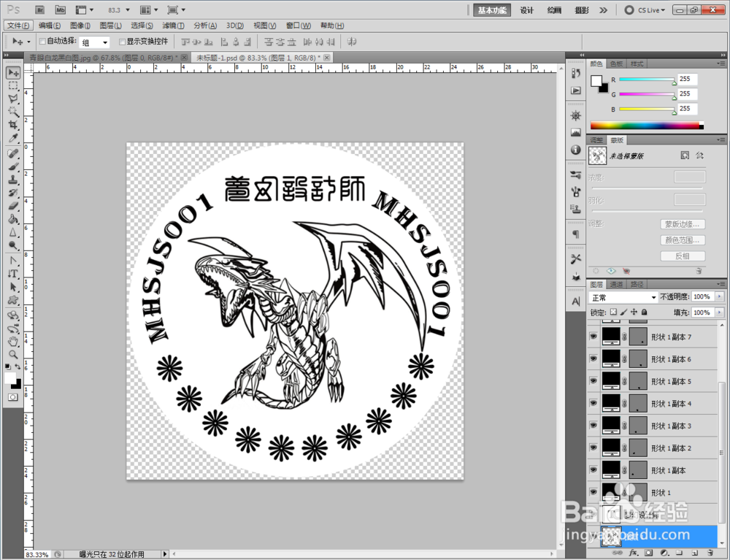730x560 pixels.
Task: Enable the 显示变换控件 checkbox
Action: (122, 42)
